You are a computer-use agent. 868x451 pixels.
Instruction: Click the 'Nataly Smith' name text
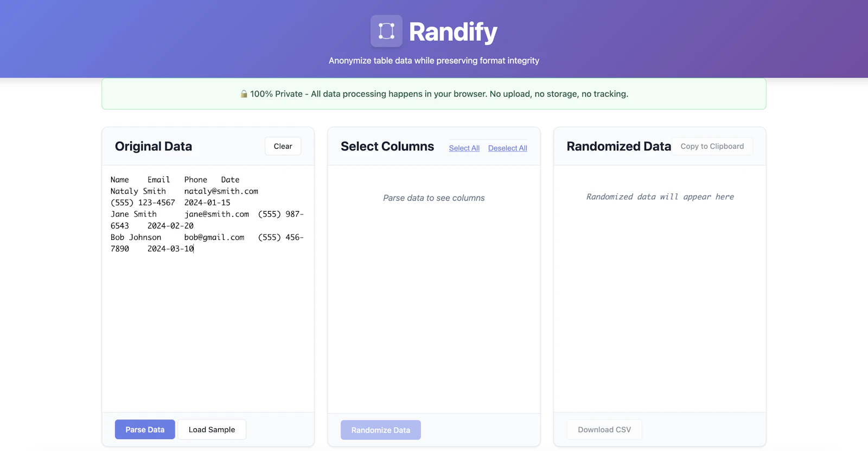[x=138, y=191]
